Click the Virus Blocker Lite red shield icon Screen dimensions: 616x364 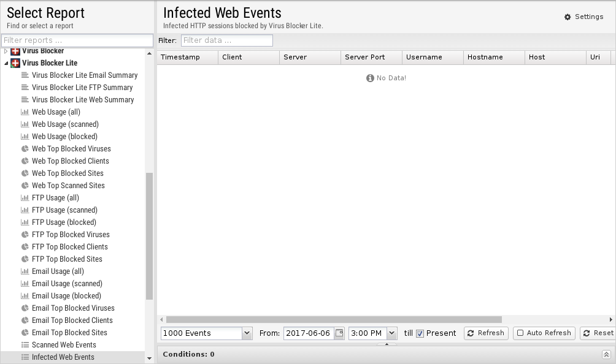[16, 63]
